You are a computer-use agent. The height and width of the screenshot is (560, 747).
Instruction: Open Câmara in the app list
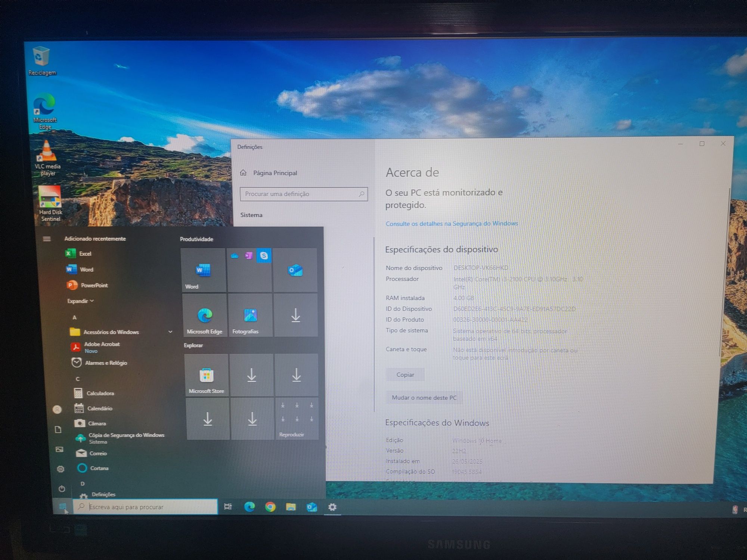pos(90,423)
